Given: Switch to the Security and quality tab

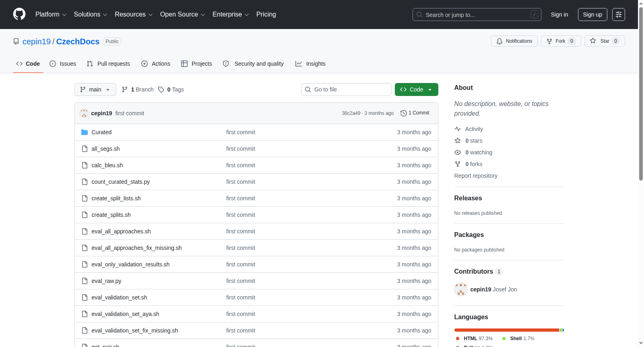Looking at the screenshot, I should 253,64.
